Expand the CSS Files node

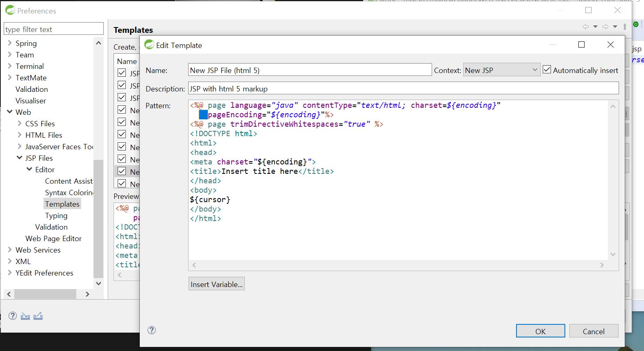[20, 123]
